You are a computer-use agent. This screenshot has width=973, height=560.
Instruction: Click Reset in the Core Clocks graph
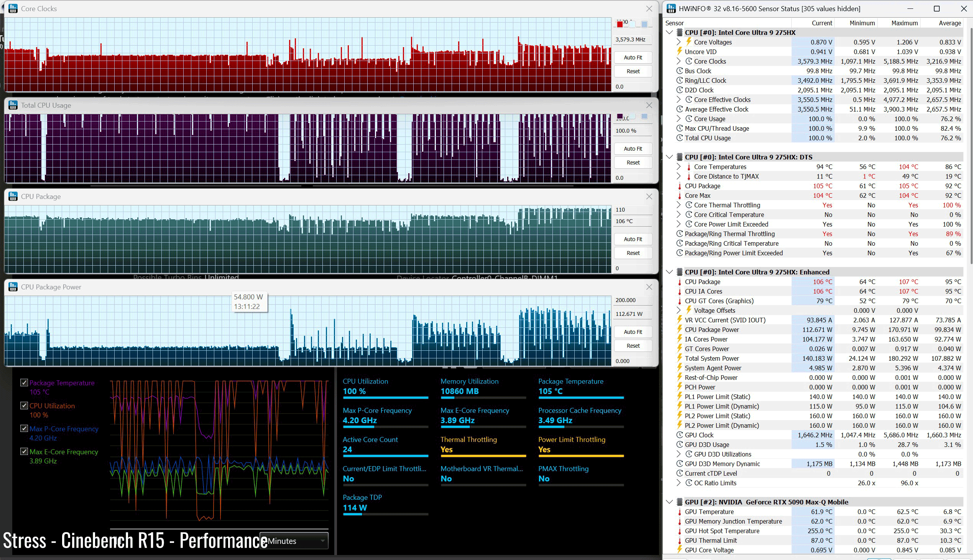coord(633,71)
